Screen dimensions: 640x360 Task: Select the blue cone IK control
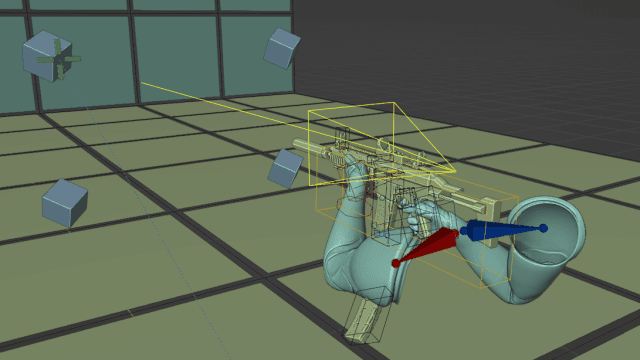point(504,230)
